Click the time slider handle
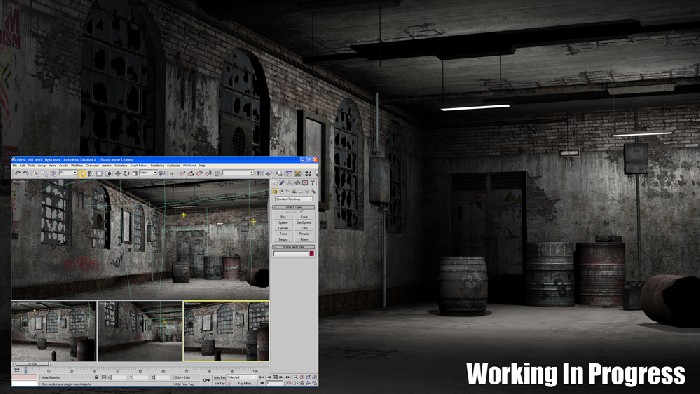The width and height of the screenshot is (700, 394). point(32,364)
